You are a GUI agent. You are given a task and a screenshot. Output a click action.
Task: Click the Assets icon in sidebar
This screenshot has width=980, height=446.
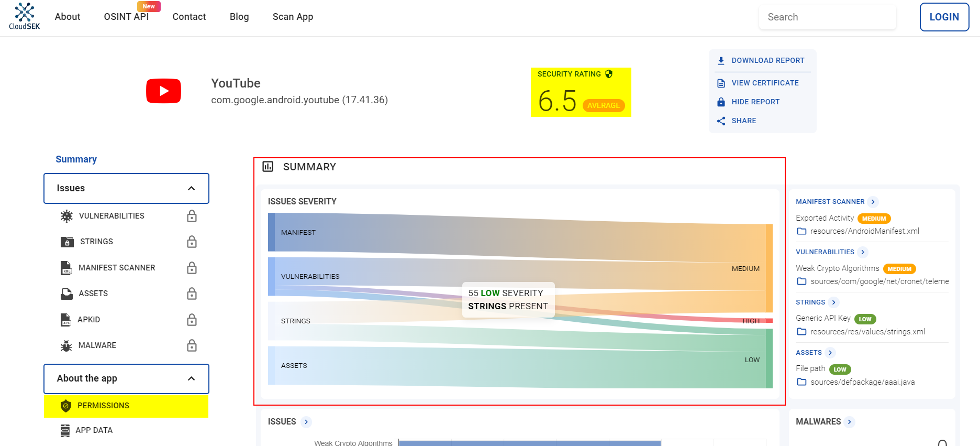[66, 293]
